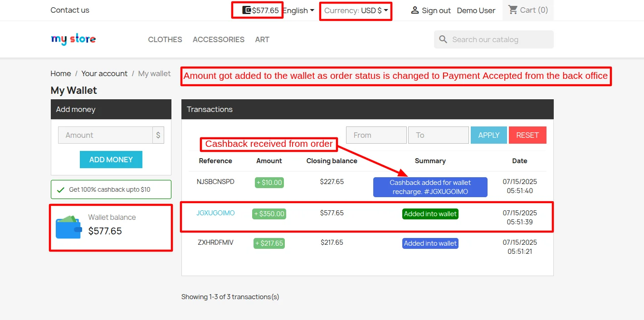
Task: Open the shopping cart
Action: 527,10
